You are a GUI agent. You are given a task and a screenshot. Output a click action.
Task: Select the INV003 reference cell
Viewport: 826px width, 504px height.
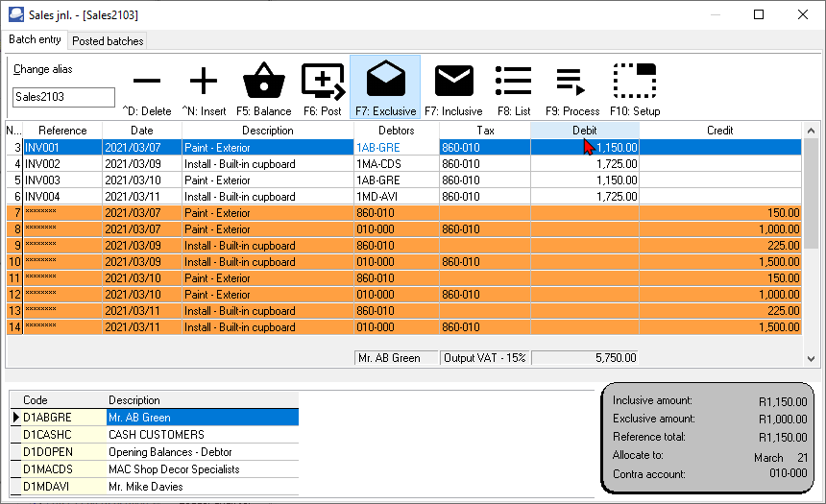click(62, 180)
